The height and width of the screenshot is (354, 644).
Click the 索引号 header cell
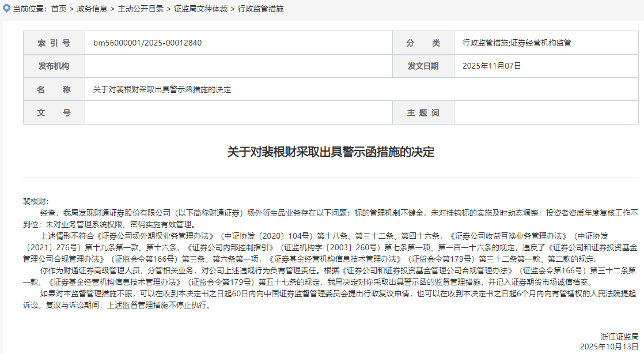54,43
